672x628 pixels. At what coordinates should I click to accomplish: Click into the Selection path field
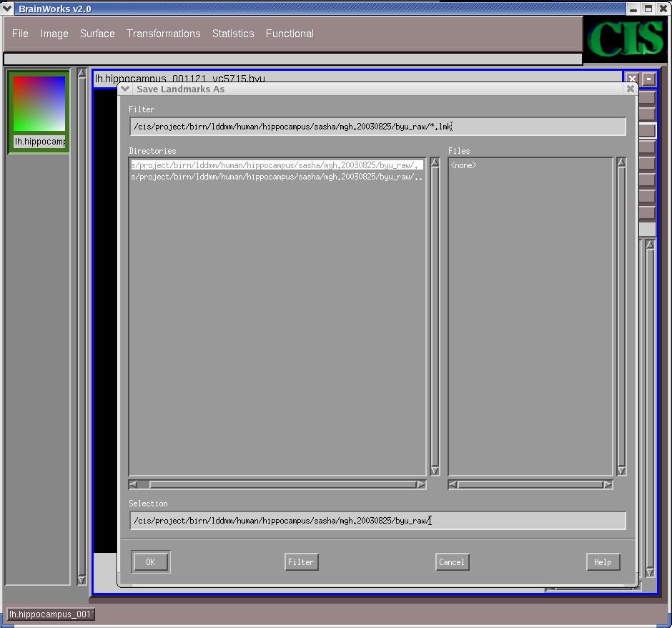[x=377, y=521]
